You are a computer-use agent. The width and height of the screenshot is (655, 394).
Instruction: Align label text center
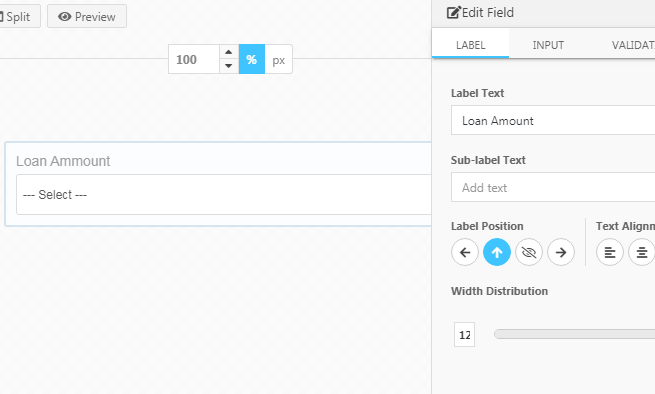[642, 252]
